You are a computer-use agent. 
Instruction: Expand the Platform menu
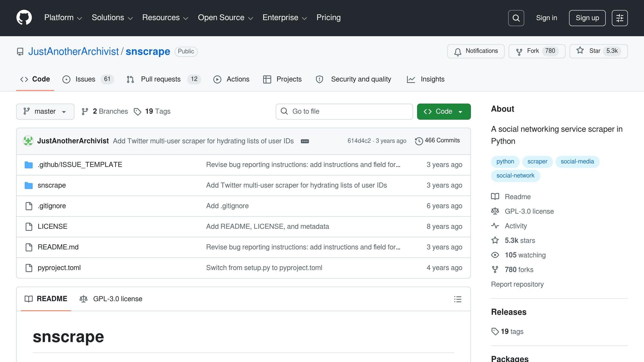63,18
